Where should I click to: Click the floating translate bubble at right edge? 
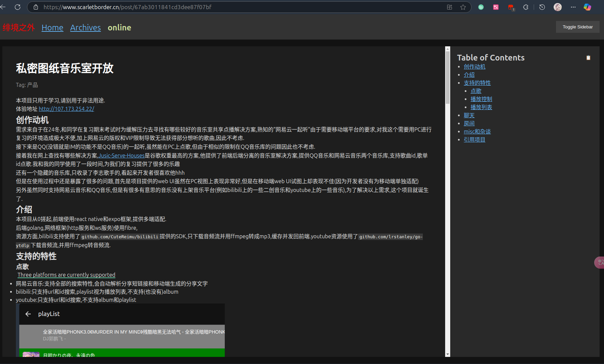(x=599, y=263)
